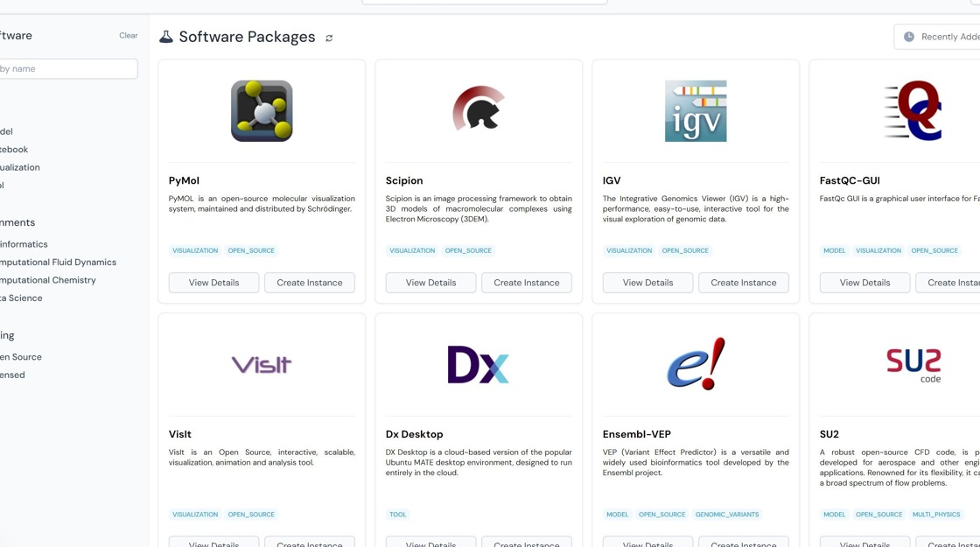
Task: Click the Ensembl-VEP card title
Action: coord(637,434)
